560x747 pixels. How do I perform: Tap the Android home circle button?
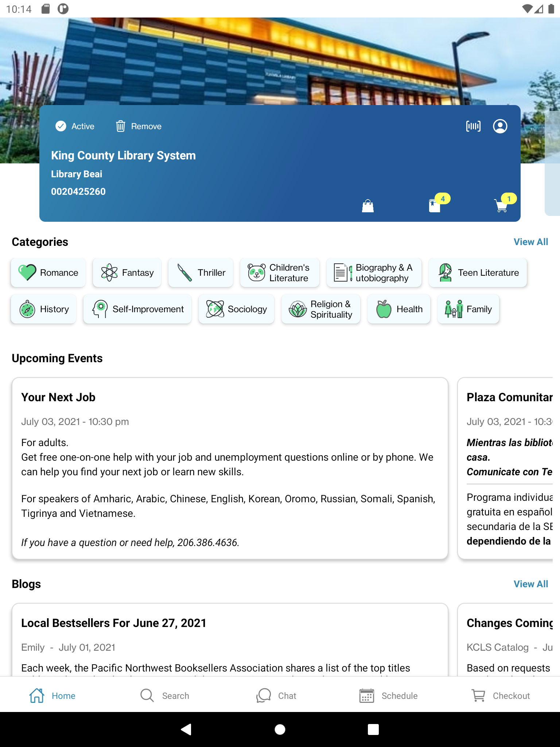280,729
